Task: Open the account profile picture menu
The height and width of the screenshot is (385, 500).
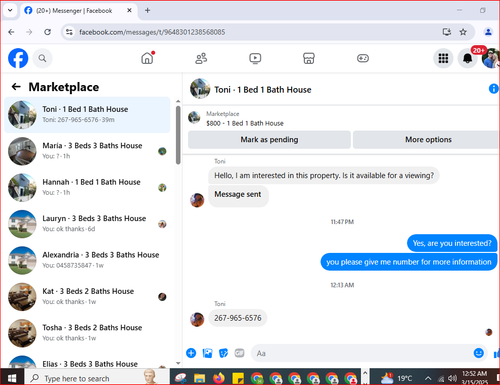Action: [491, 58]
